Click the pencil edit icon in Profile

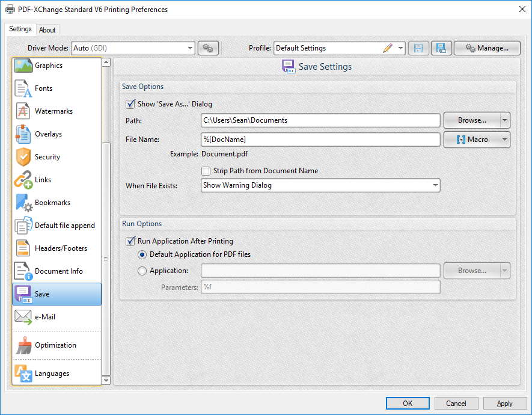[388, 48]
